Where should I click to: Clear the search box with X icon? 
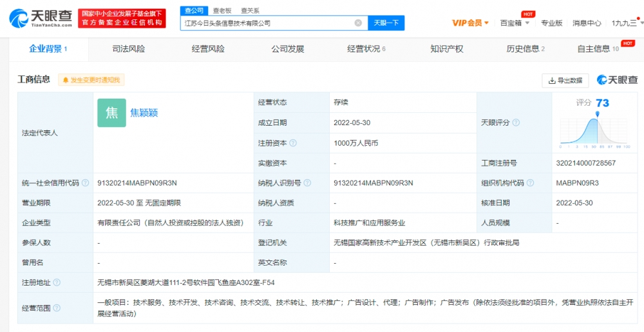point(358,23)
